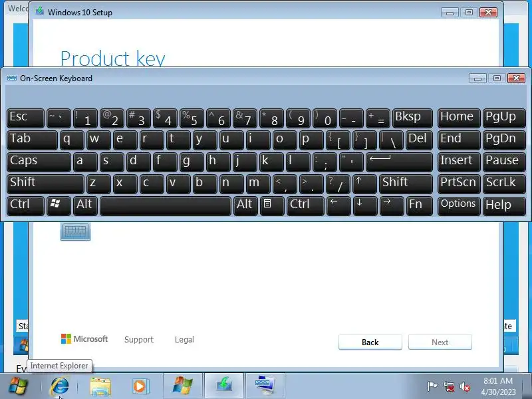Tap the number 0 key

(325, 118)
